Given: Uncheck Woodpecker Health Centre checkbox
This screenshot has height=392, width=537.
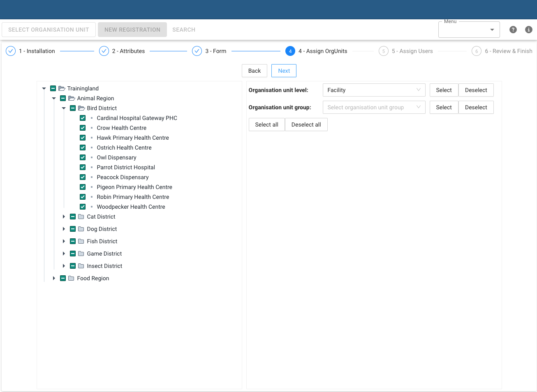Looking at the screenshot, I should coord(83,207).
